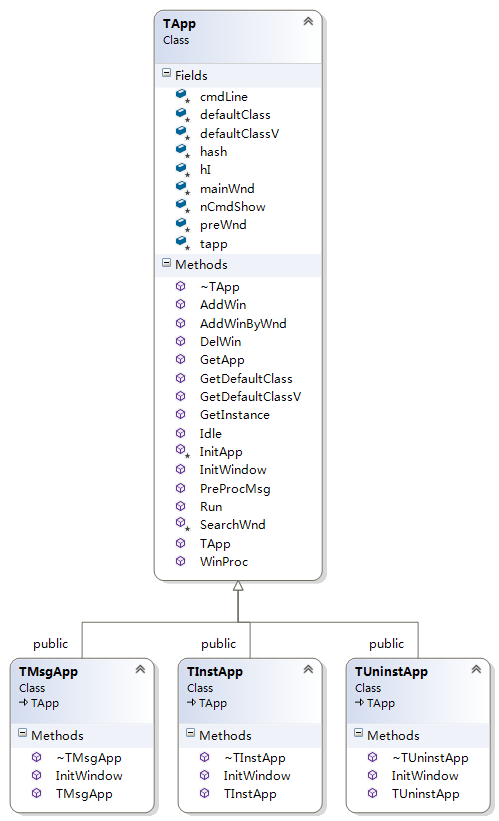Collapse the TInstApp class chevron
Screen dimensions: 499x821
(x=308, y=669)
